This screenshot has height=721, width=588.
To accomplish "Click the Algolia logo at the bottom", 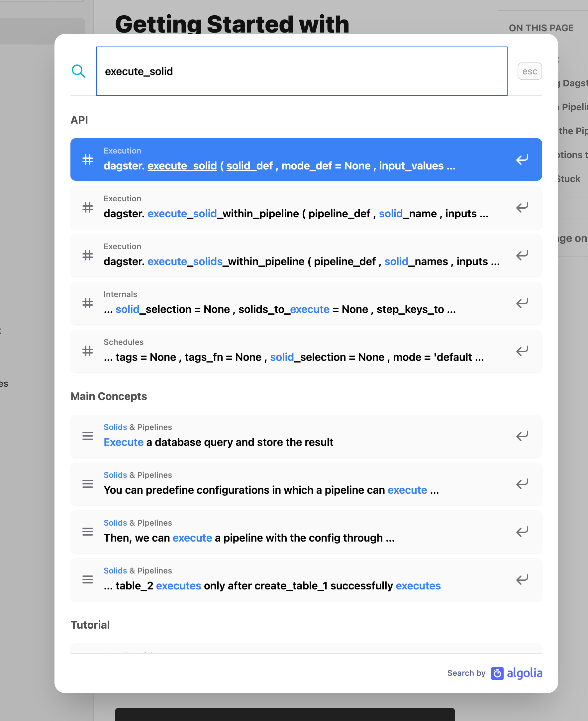I will 517,673.
